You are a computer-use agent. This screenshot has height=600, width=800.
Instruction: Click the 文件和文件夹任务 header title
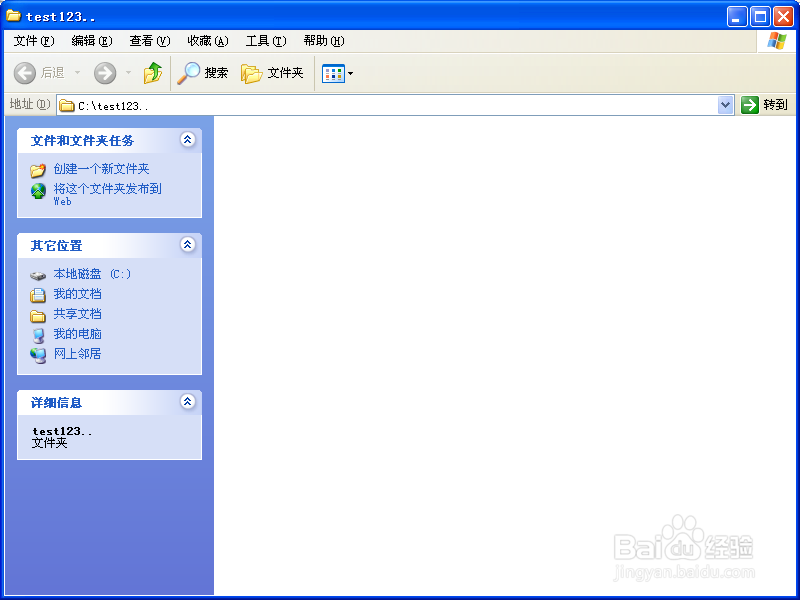[x=82, y=141]
